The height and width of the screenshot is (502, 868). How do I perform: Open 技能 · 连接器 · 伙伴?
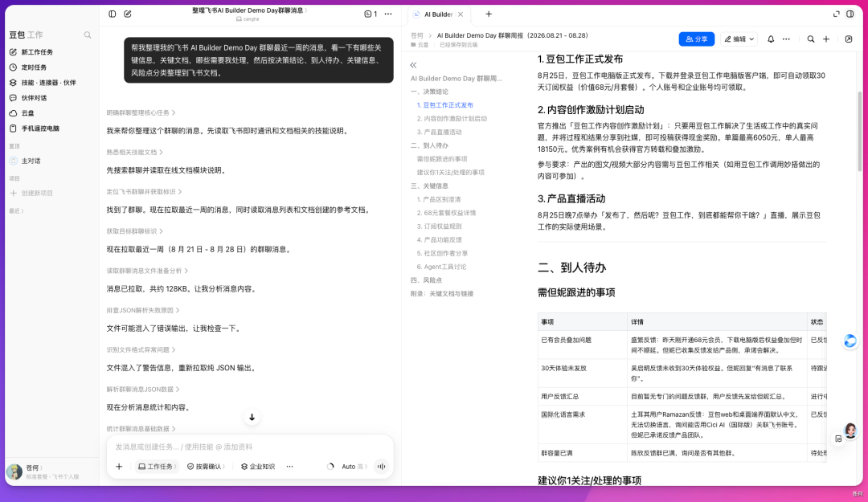tap(51, 83)
